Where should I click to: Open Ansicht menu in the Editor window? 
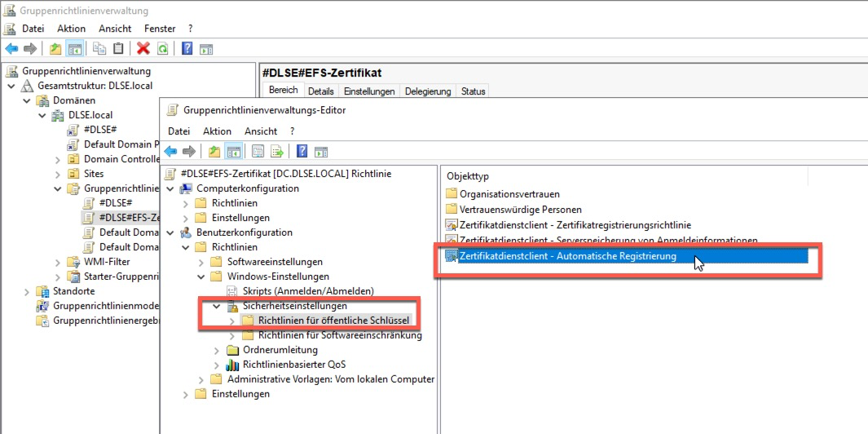[260, 131]
